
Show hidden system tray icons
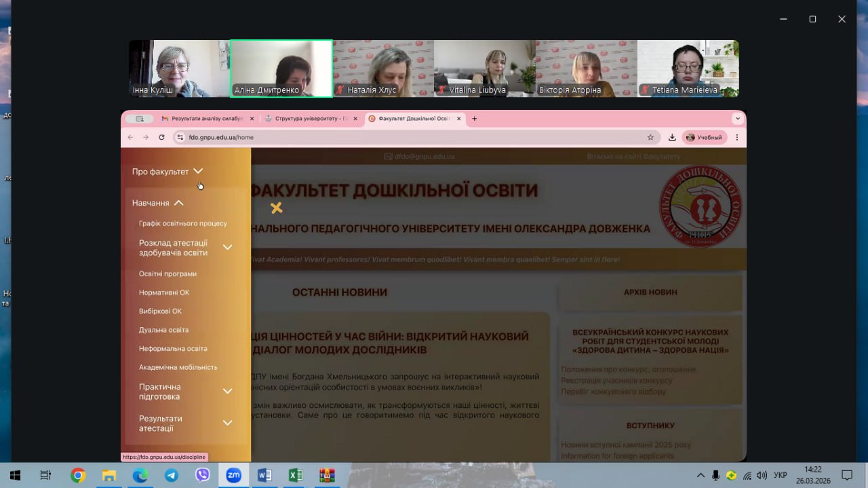[701, 476]
